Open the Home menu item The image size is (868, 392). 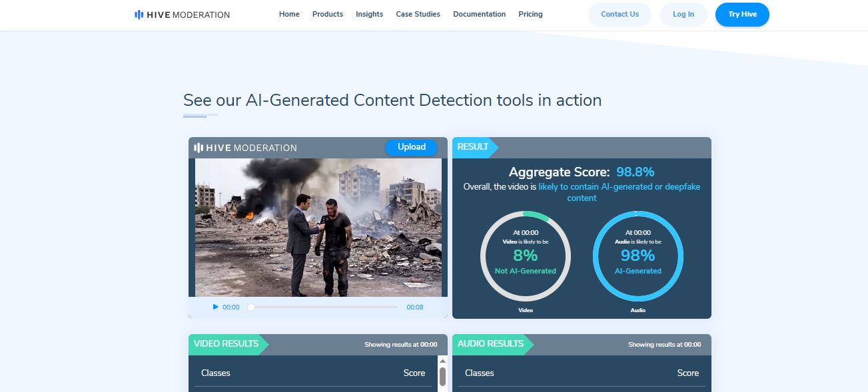[289, 14]
